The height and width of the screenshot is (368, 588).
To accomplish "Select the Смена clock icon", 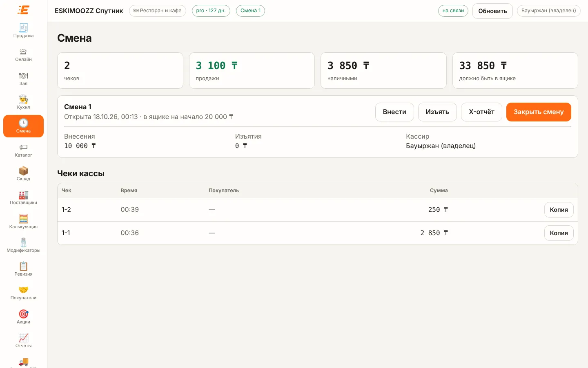I will (x=23, y=123).
